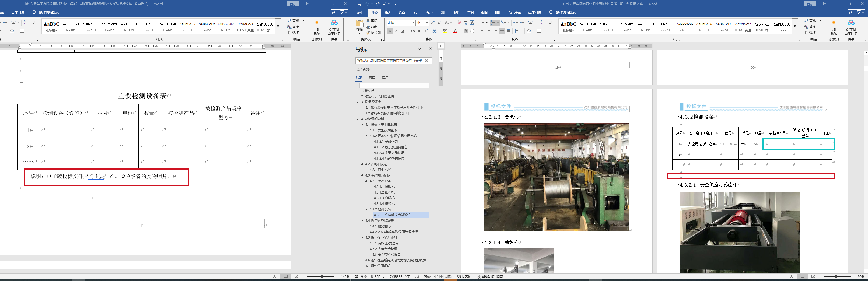The width and height of the screenshot is (868, 281).
Task: Click the navigation search input field
Action: pyautogui.click(x=389, y=61)
